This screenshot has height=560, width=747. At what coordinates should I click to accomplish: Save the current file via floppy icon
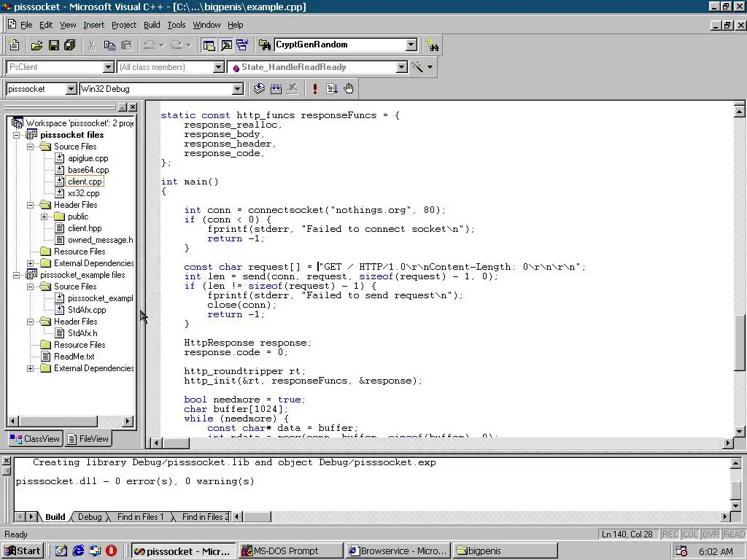[x=53, y=45]
